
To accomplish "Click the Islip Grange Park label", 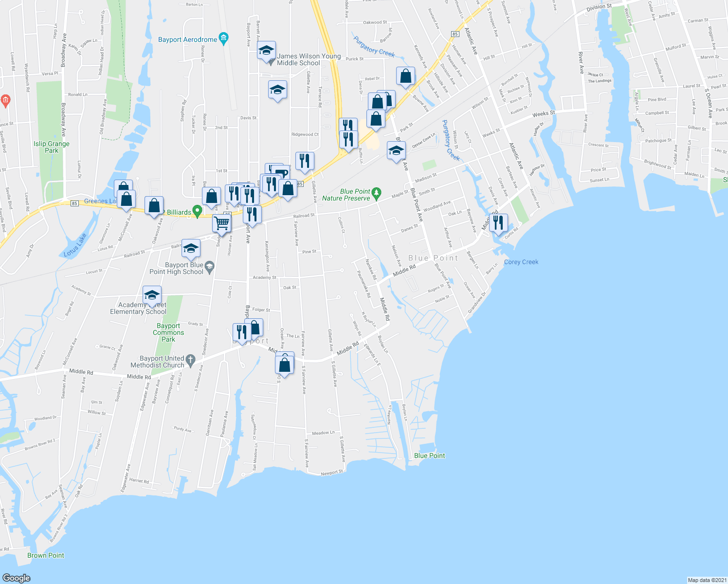I will (52, 147).
